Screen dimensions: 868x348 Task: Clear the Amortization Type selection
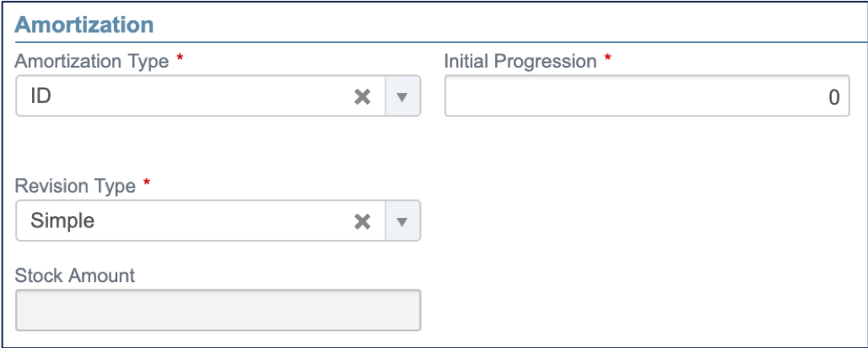click(362, 97)
